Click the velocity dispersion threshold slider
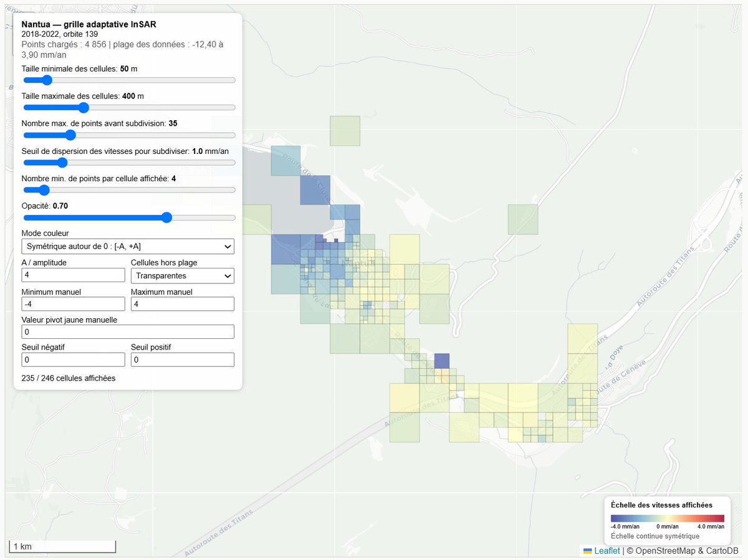The width and height of the screenshot is (748, 560). tap(129, 163)
